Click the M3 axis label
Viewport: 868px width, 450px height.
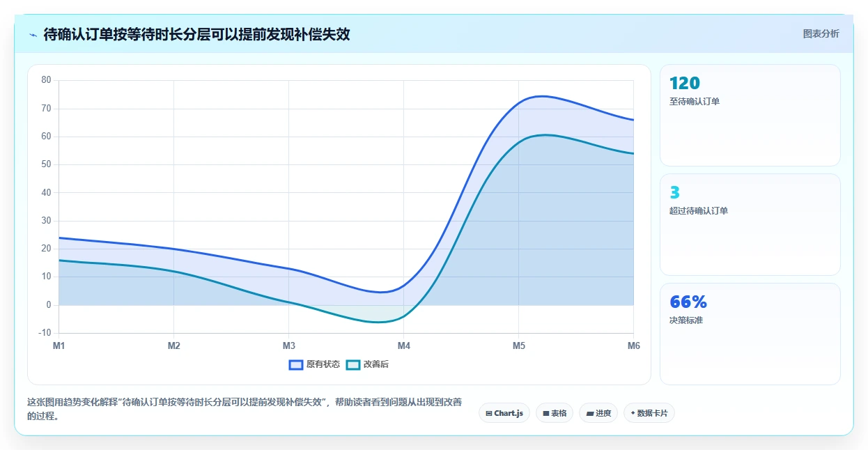tap(288, 346)
